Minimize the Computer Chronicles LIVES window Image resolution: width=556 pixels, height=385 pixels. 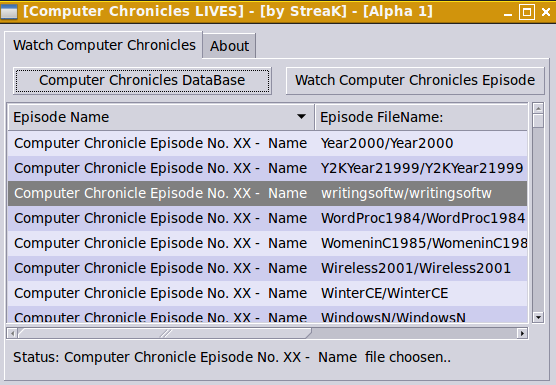(x=508, y=13)
